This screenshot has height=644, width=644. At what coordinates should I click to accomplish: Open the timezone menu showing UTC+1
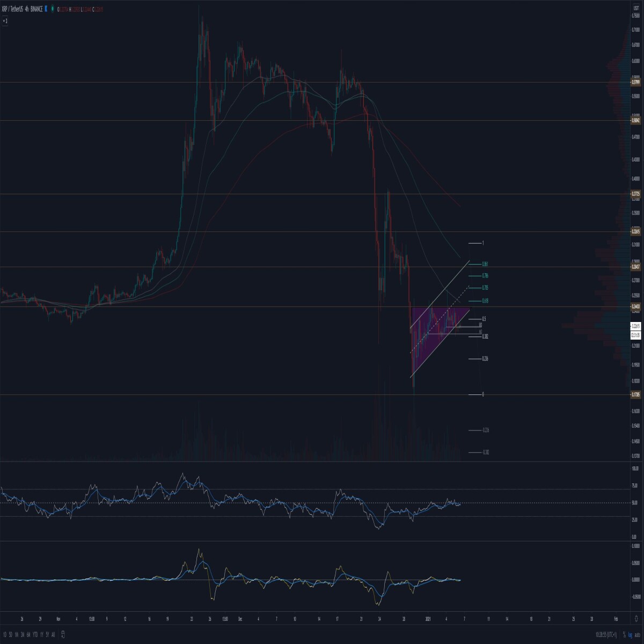tap(606, 635)
